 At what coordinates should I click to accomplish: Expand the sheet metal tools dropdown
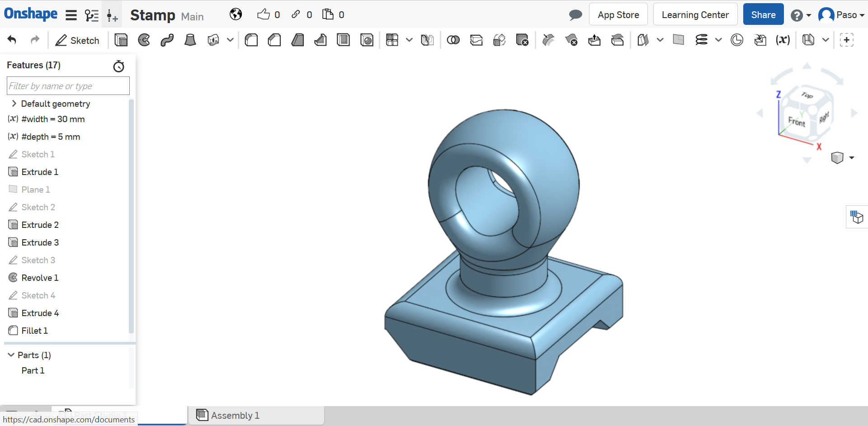[x=826, y=40]
